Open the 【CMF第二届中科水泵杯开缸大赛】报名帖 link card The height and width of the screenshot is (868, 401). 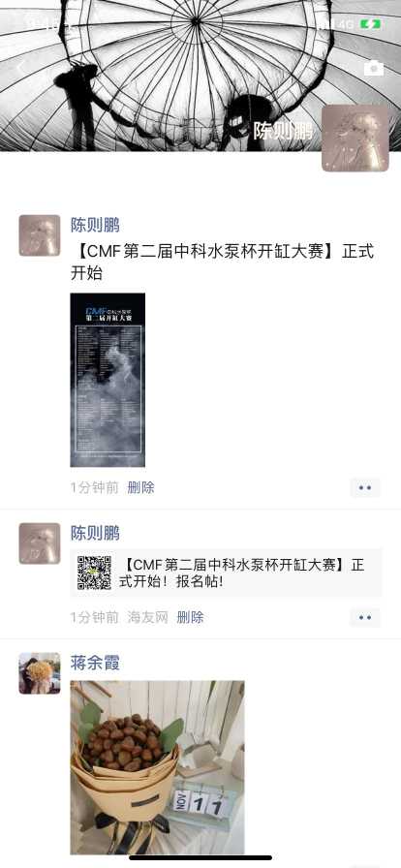(226, 573)
